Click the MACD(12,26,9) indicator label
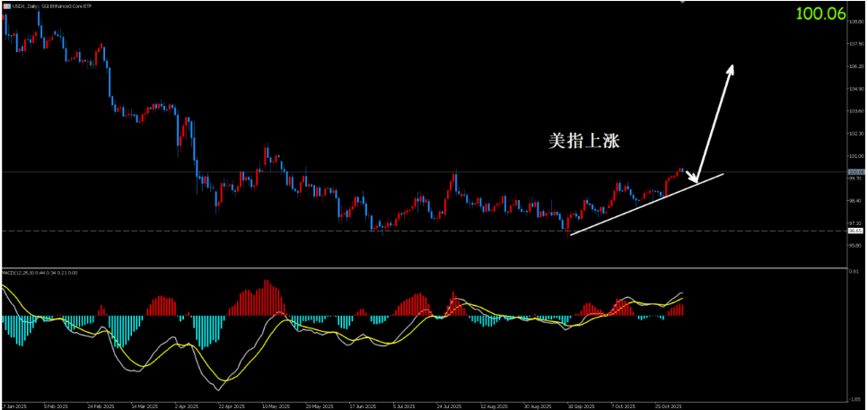The height and width of the screenshot is (410, 868). (x=27, y=272)
